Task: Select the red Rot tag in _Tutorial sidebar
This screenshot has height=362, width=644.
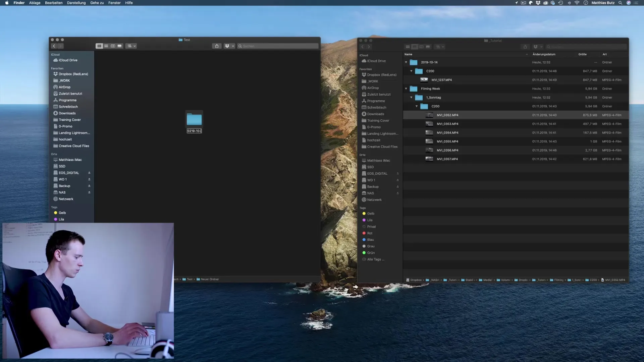Action: pyautogui.click(x=368, y=233)
